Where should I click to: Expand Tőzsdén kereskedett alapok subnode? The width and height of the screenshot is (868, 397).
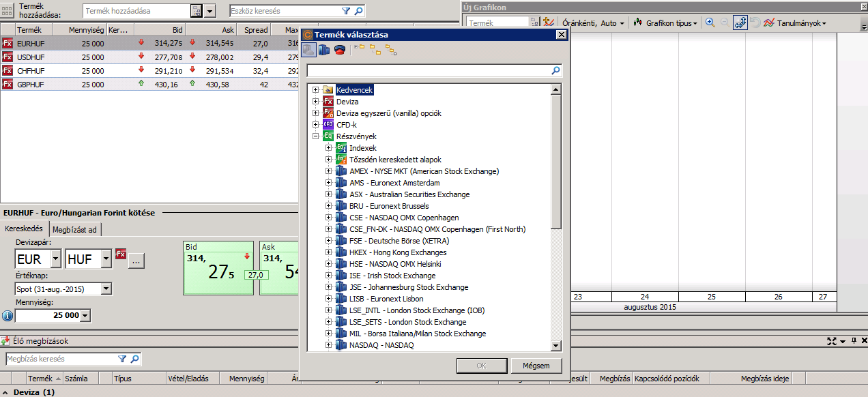(329, 160)
